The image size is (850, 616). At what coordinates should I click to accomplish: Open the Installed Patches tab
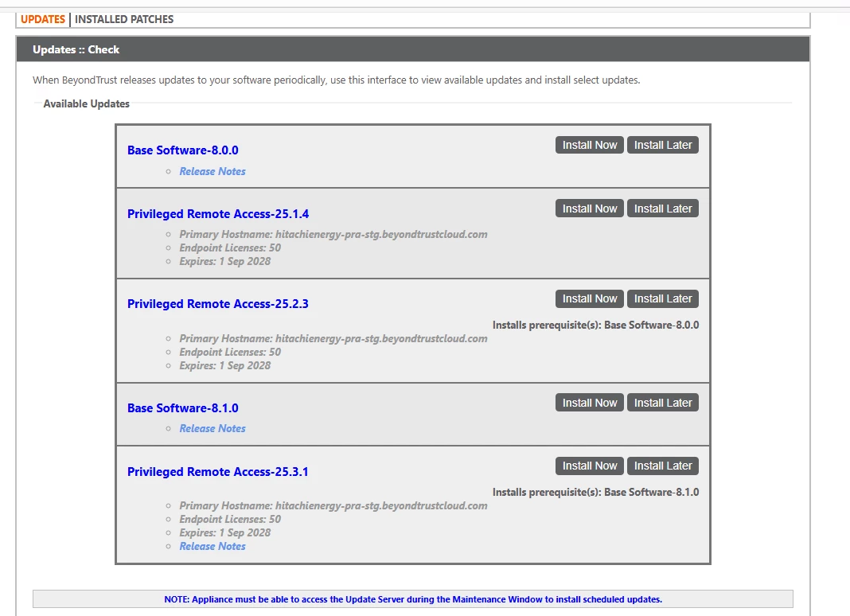pos(124,20)
